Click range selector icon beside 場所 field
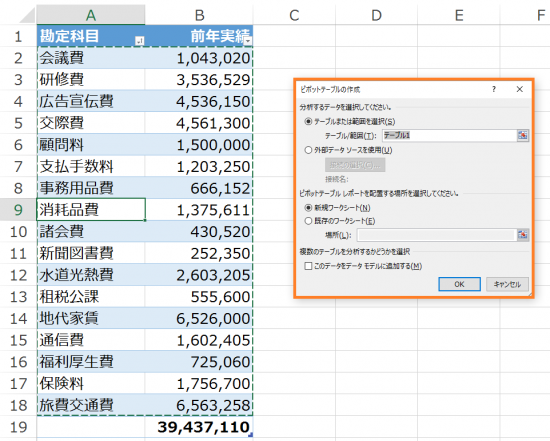Image resolution: width=550 pixels, height=441 pixels. tap(522, 235)
